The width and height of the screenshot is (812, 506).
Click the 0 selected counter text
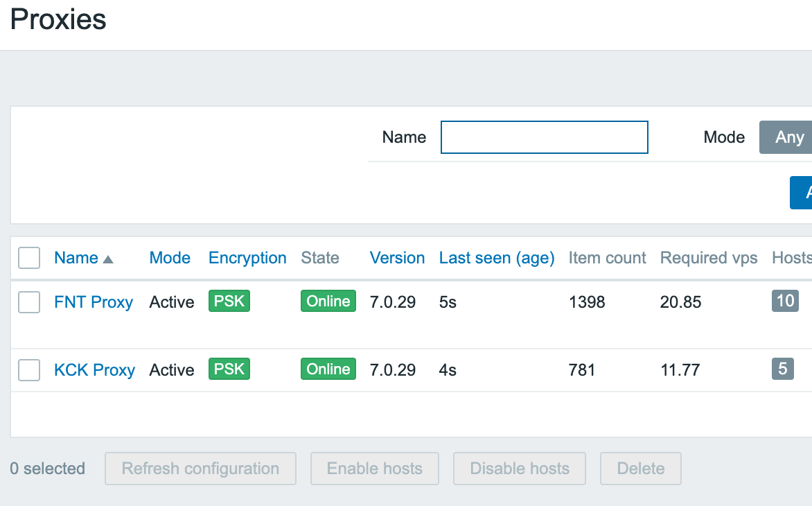coord(48,469)
